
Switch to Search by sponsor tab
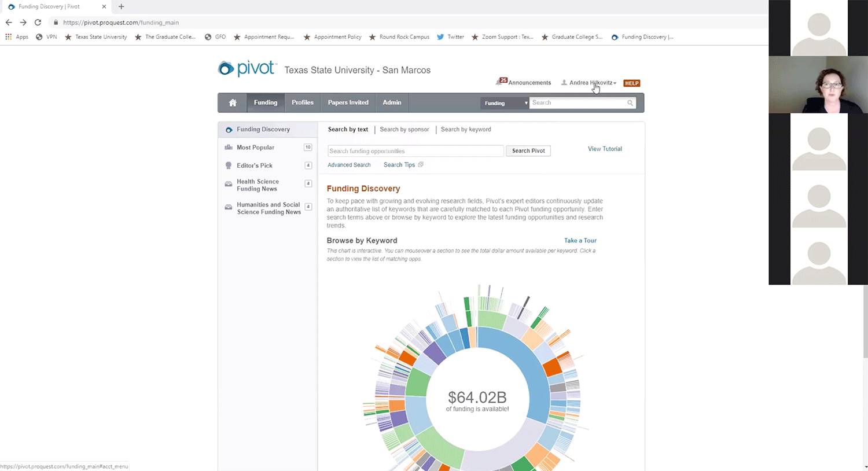404,129
